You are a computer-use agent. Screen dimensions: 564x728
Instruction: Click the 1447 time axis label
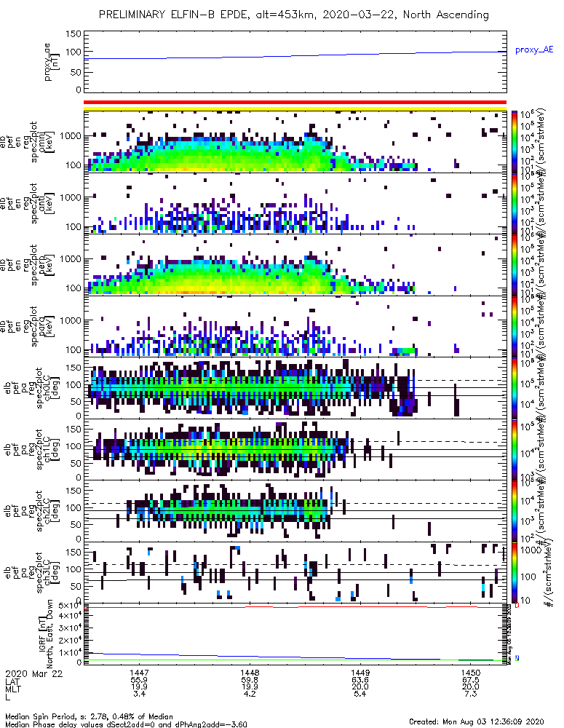tap(139, 672)
